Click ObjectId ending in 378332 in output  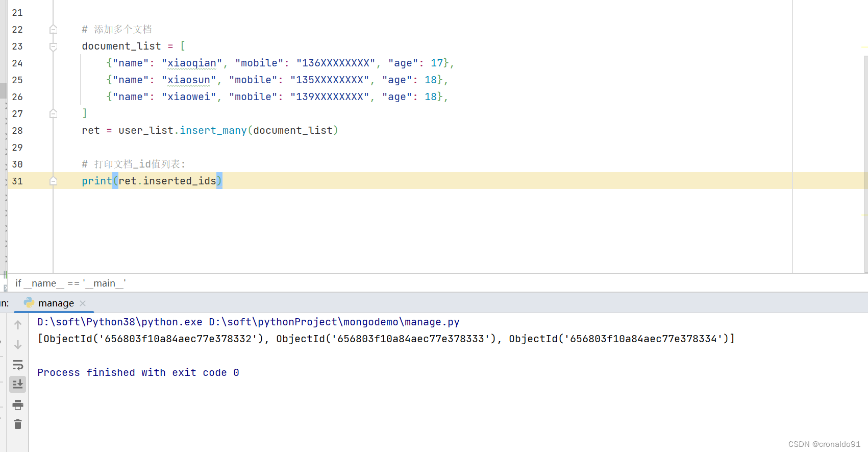click(153, 339)
